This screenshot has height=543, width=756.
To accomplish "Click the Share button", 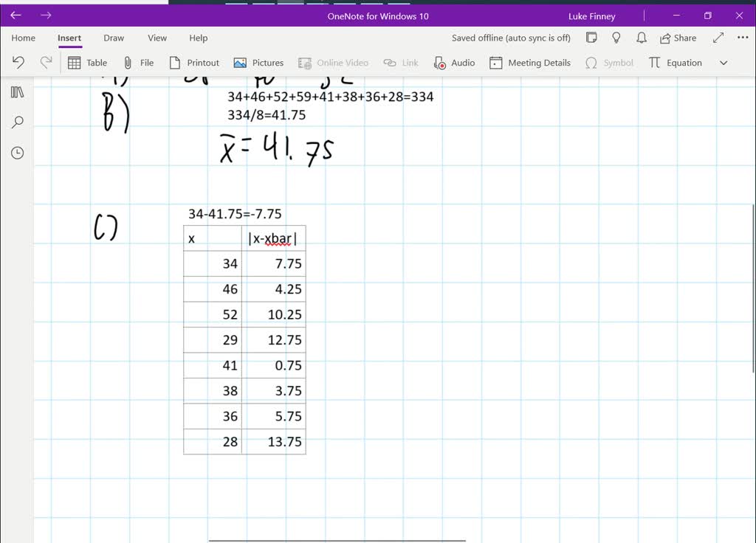I will click(x=678, y=38).
